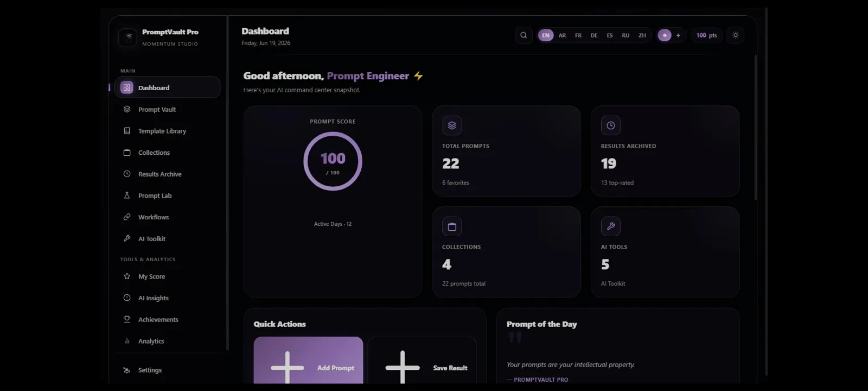Select the sparkle star style toggle
The image size is (868, 391).
point(678,35)
